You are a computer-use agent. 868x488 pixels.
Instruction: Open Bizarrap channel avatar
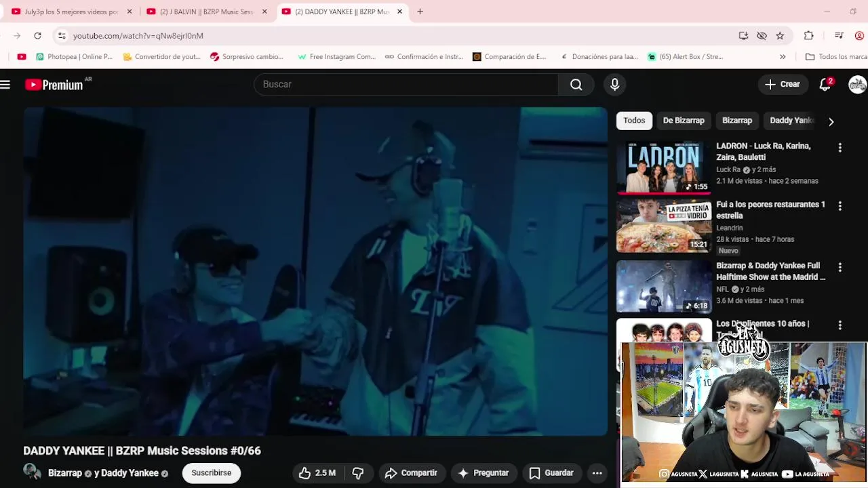(x=32, y=472)
